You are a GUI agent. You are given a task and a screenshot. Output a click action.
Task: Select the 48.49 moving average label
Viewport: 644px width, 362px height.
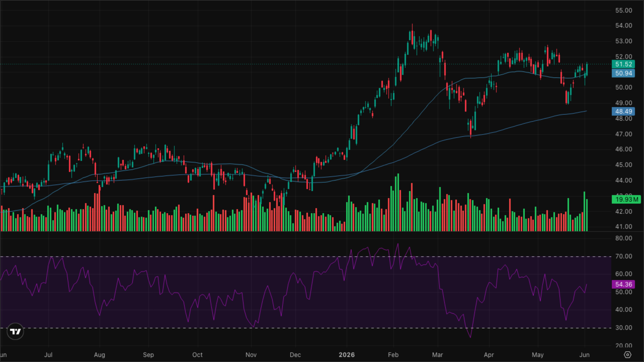[623, 111]
